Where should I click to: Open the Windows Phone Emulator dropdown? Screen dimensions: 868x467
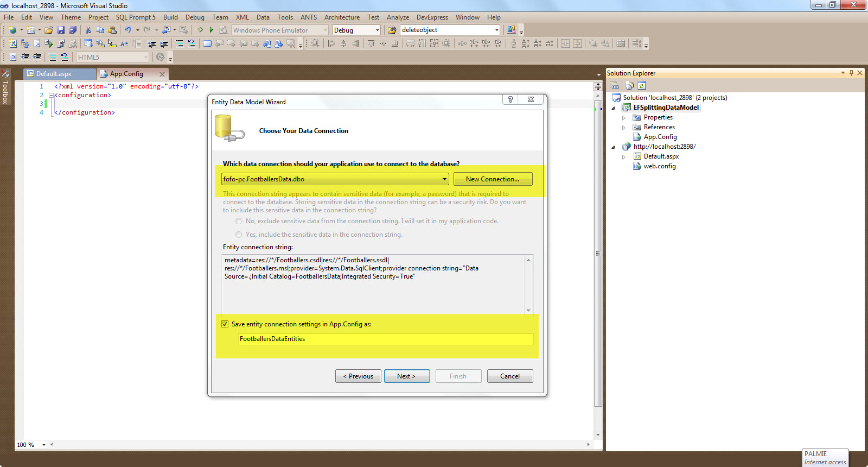[280, 30]
